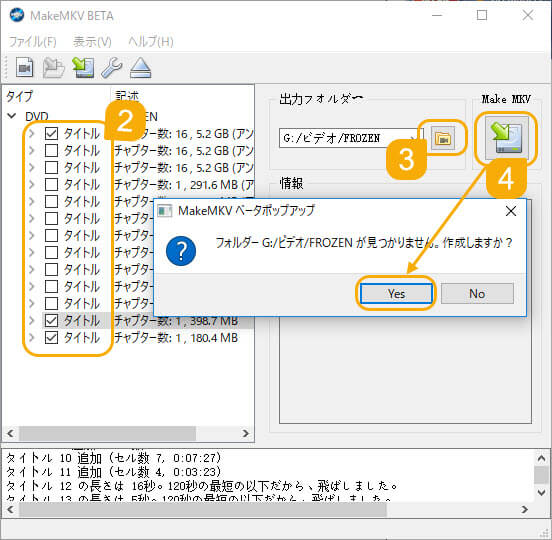Click the log panel's scroll up arrow
Screen dimensions: 552x540
[x=541, y=458]
